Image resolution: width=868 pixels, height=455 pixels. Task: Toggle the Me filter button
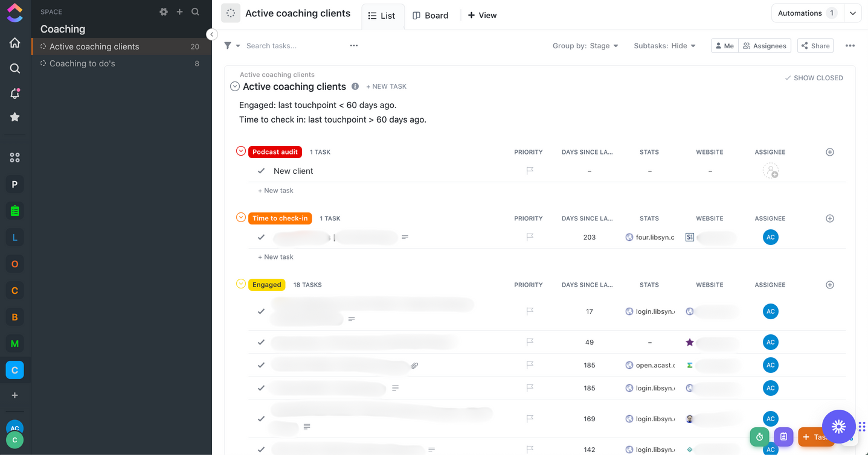724,46
